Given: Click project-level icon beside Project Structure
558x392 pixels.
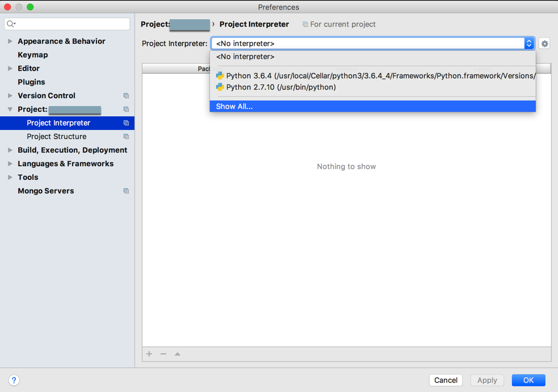Looking at the screenshot, I should (126, 136).
